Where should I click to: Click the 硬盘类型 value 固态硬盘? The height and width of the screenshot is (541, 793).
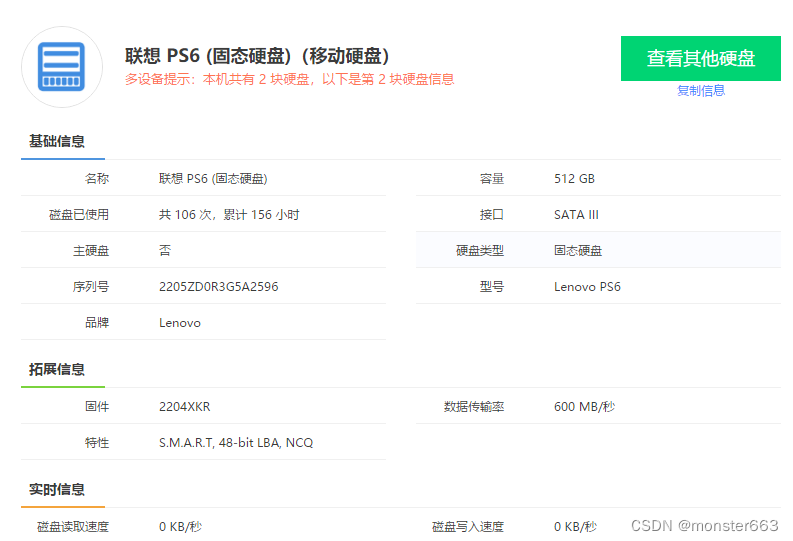[x=578, y=250]
